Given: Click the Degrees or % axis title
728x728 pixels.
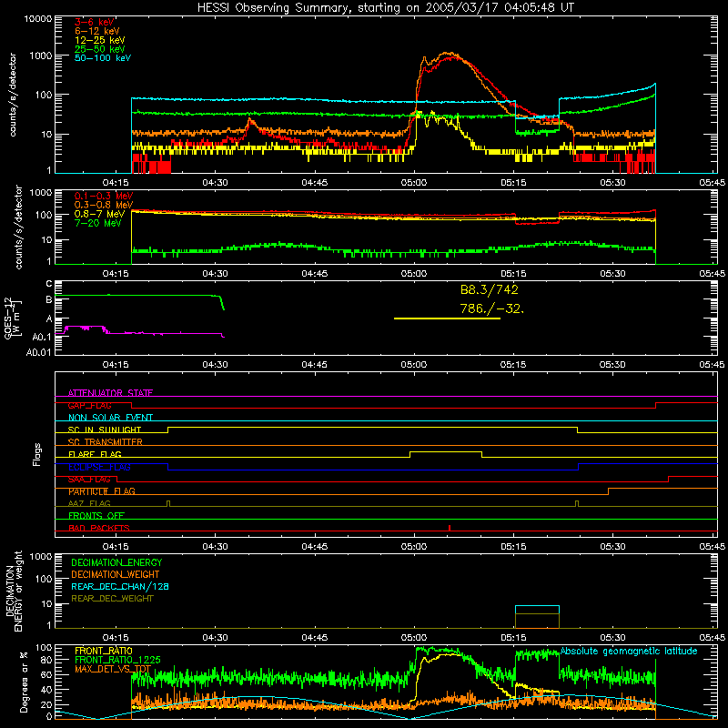Looking at the screenshot, I should pos(24,682).
